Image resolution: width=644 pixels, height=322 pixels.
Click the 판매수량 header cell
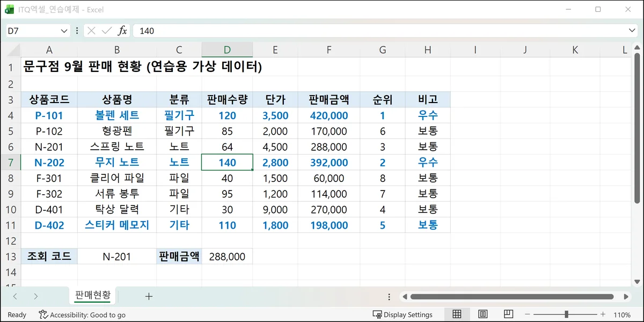(228, 99)
